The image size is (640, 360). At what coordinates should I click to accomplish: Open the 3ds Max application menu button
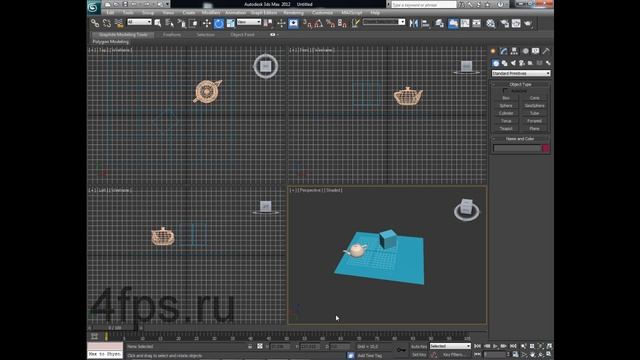tap(93, 7)
